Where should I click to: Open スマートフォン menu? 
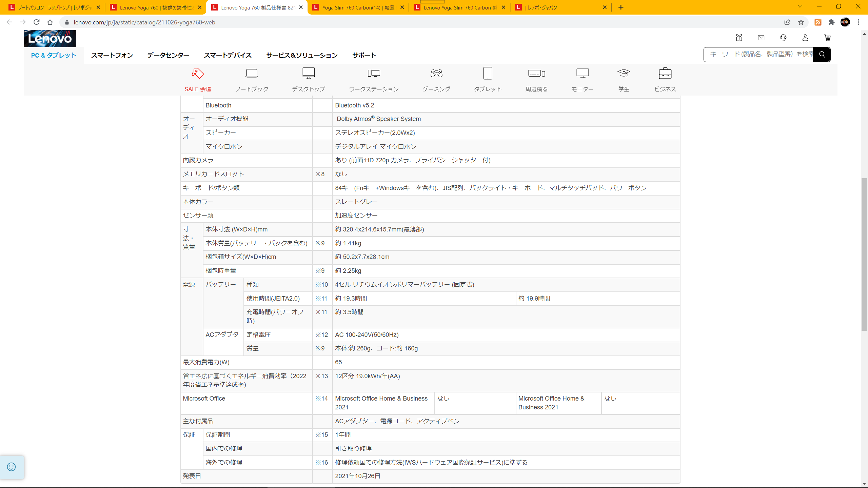point(112,55)
